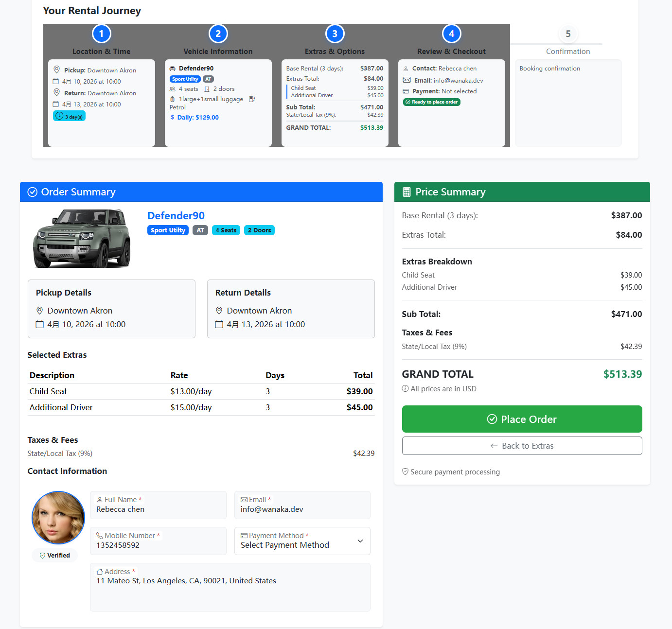
Task: Click the Child Seat row in Selected Extras
Action: pos(201,391)
